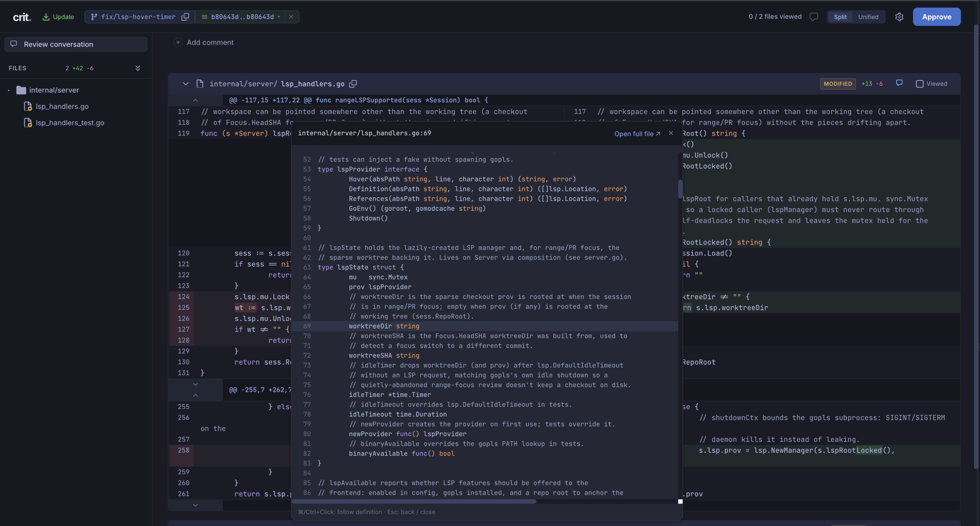Click the popup vertical scrollbar thumb

(x=680, y=189)
